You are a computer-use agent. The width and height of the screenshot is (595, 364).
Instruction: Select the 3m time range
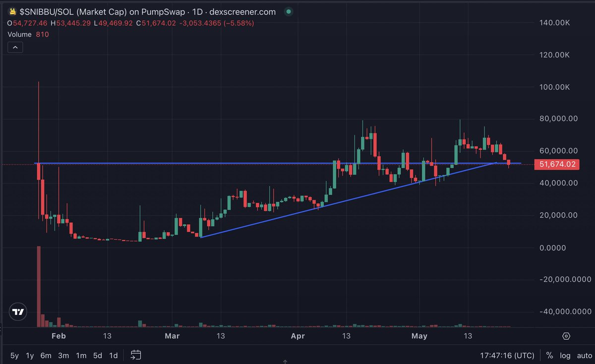[x=63, y=355]
